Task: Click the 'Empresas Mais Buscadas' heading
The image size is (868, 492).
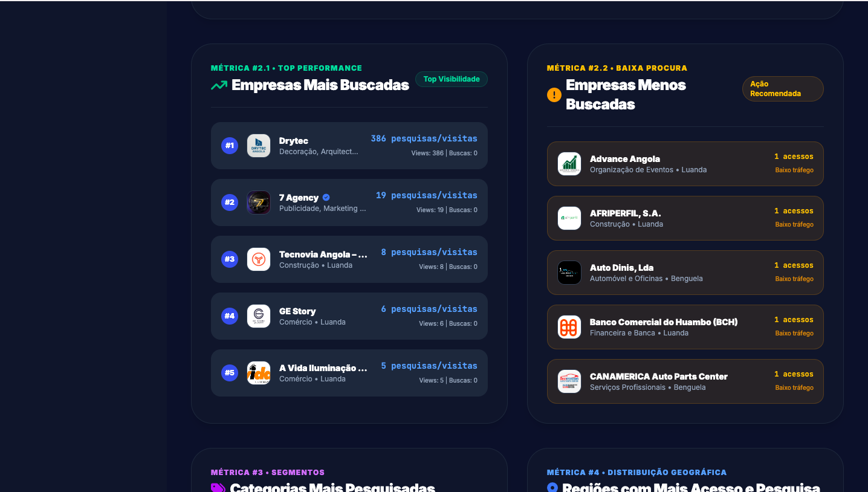Action: point(320,85)
